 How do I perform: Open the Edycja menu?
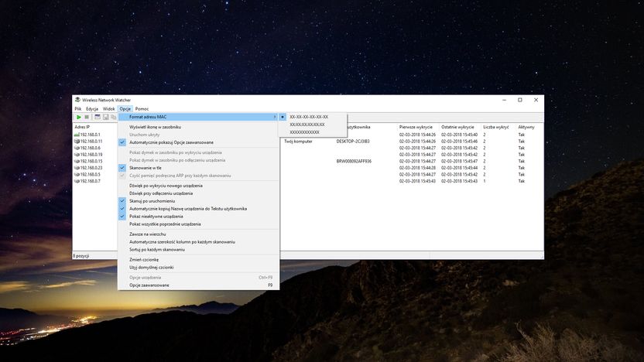click(92, 109)
